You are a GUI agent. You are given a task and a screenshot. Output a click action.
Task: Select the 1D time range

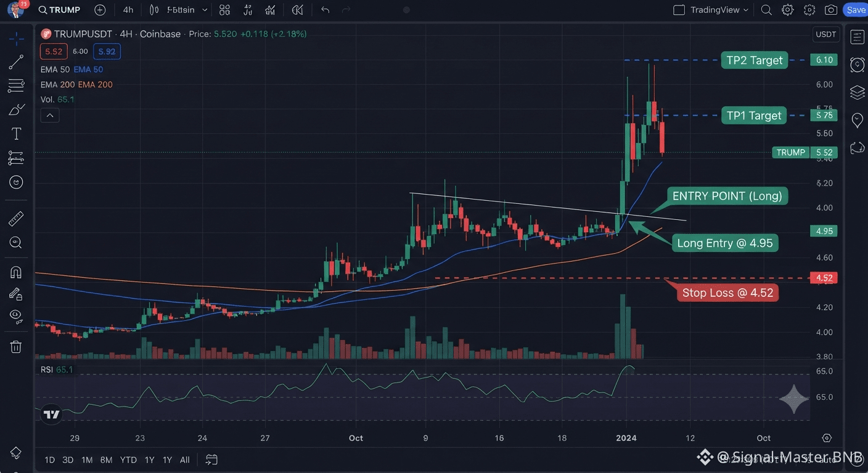[x=50, y=459]
